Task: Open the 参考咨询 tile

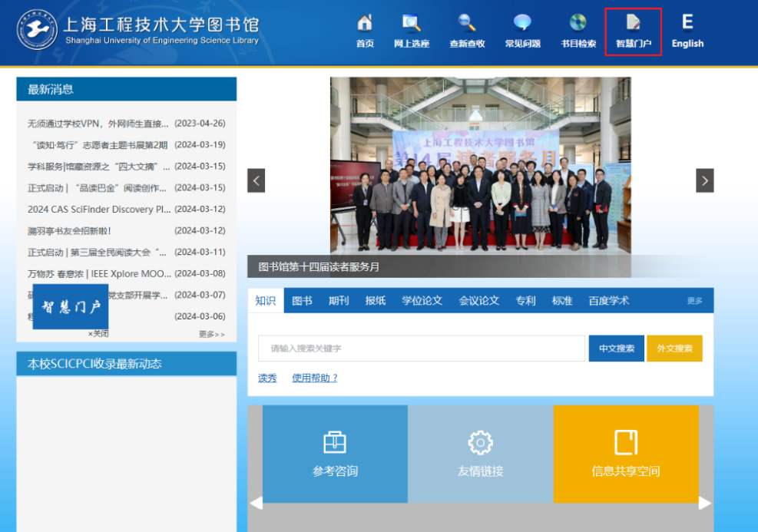Action: click(335, 454)
